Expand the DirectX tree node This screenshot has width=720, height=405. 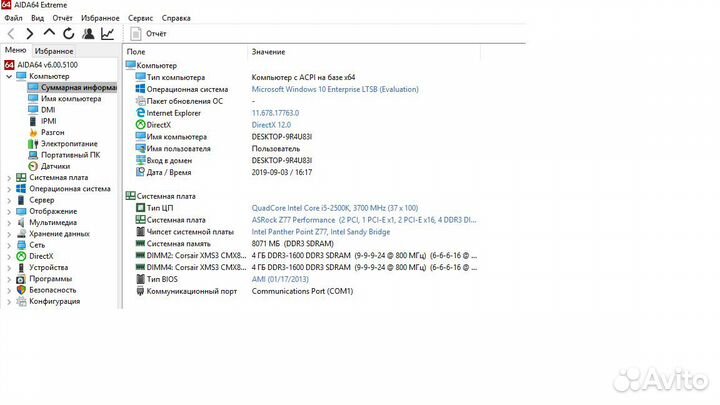(x=10, y=256)
